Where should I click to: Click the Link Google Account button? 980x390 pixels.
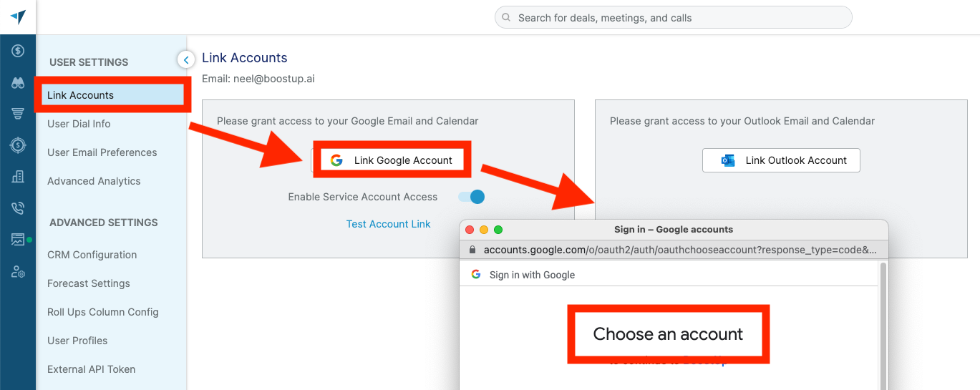[392, 160]
